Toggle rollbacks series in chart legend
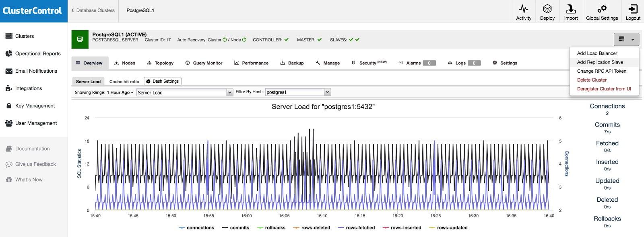Image resolution: width=644 pixels, height=237 pixels. [271, 228]
